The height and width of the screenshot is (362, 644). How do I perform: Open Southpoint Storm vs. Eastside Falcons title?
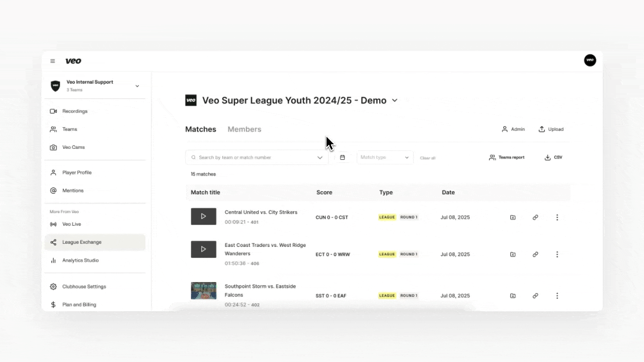[x=260, y=291]
